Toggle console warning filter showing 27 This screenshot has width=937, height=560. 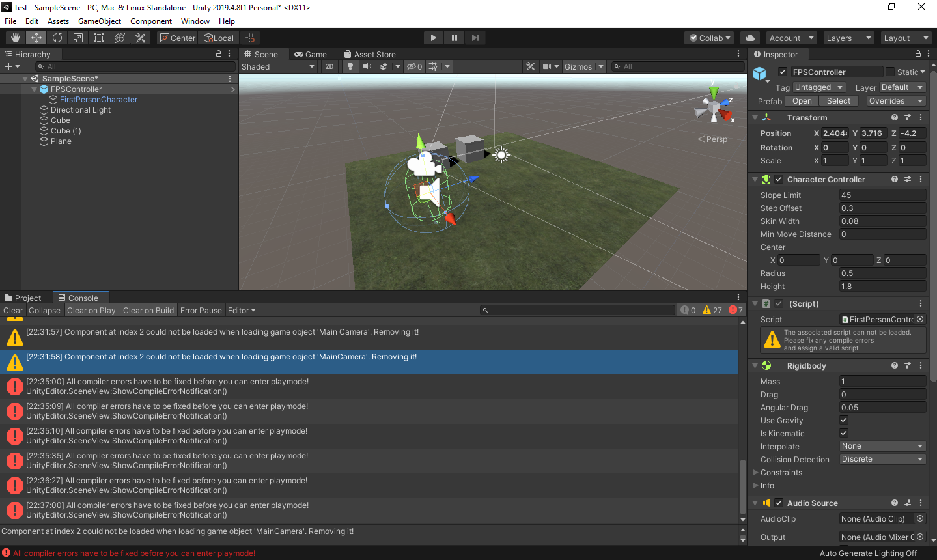tap(712, 310)
